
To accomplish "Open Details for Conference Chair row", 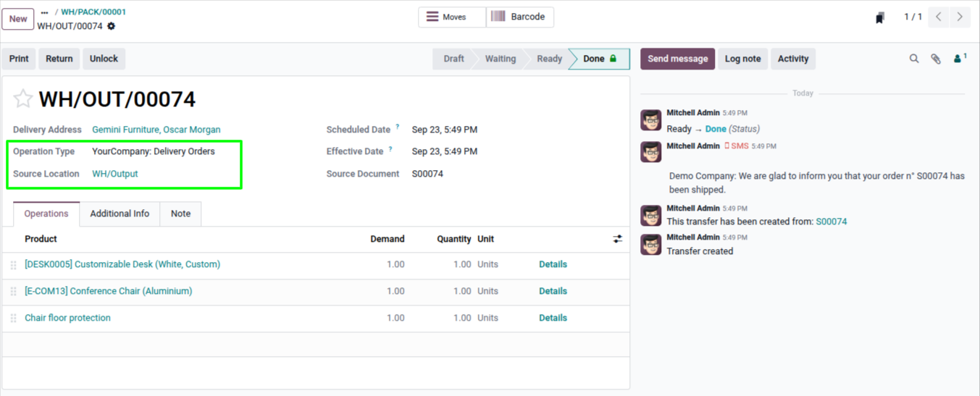I will (x=553, y=291).
